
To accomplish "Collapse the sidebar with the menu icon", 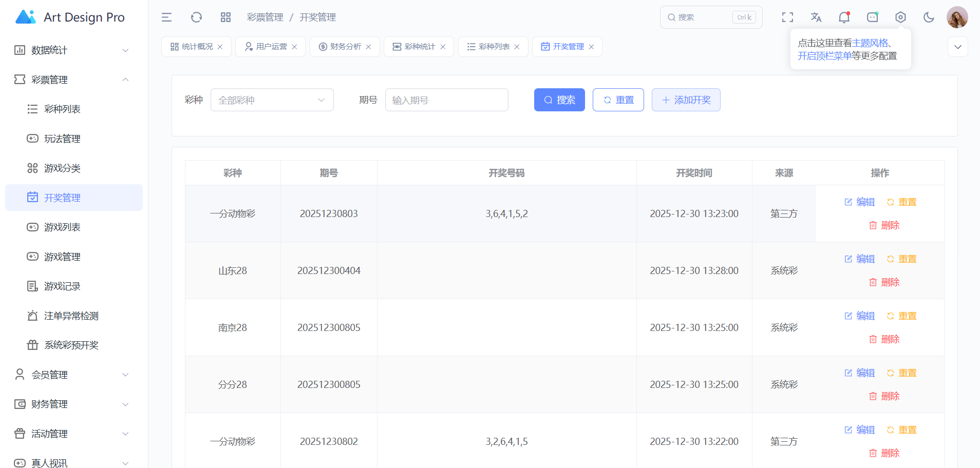I will tap(166, 17).
